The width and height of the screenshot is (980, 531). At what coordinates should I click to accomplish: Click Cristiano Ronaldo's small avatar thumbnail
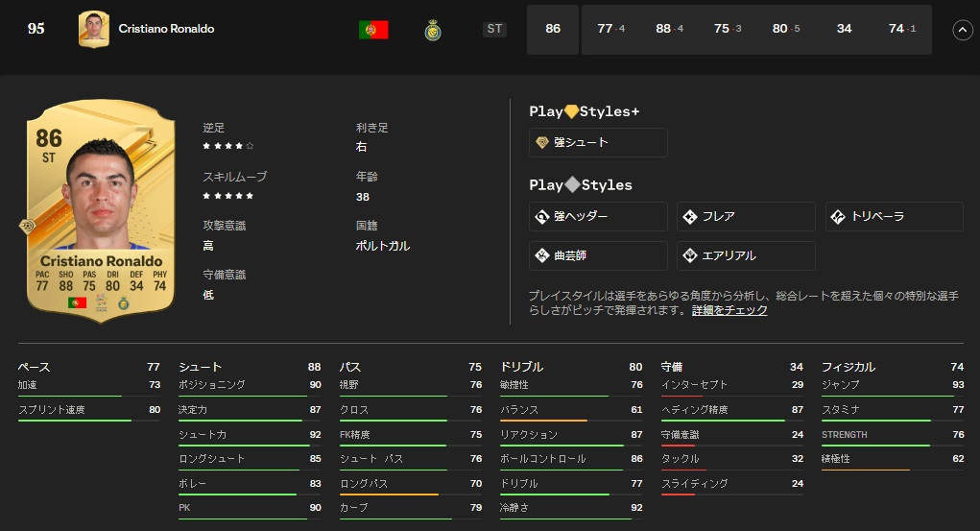coord(93,29)
